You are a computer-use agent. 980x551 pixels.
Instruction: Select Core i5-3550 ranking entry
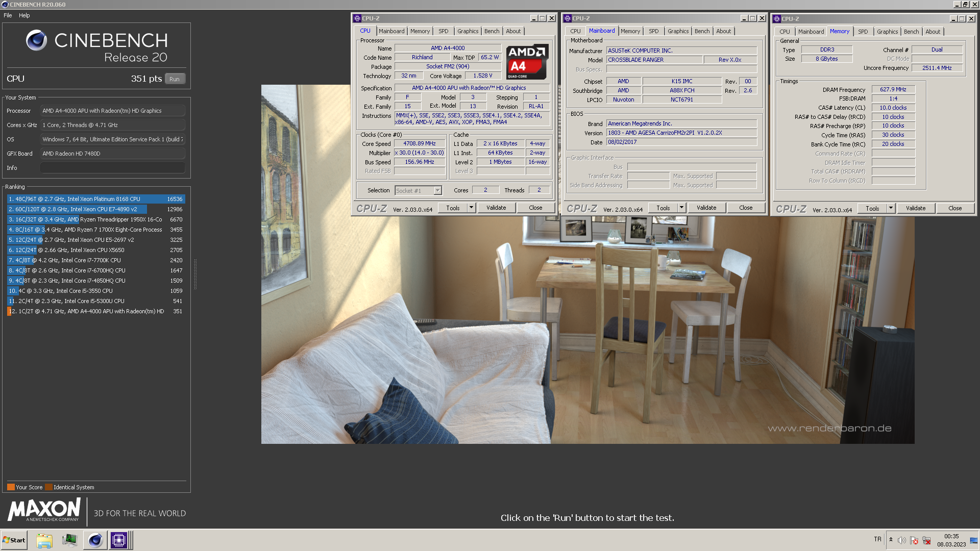click(96, 291)
